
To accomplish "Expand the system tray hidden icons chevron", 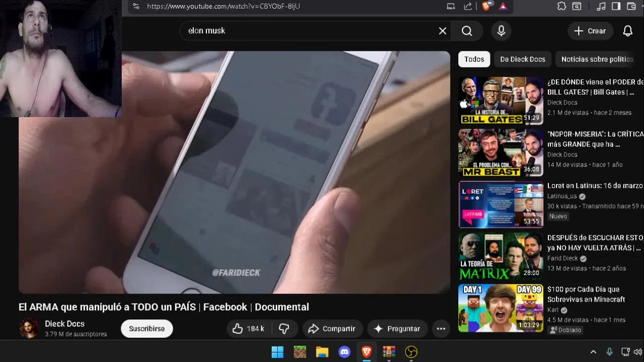I will click(593, 352).
